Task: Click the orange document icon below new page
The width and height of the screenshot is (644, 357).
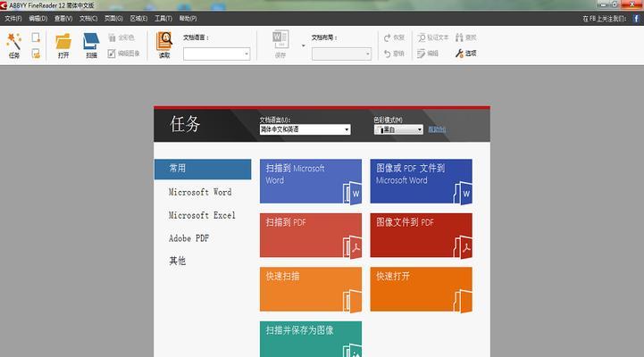Action: [x=36, y=54]
